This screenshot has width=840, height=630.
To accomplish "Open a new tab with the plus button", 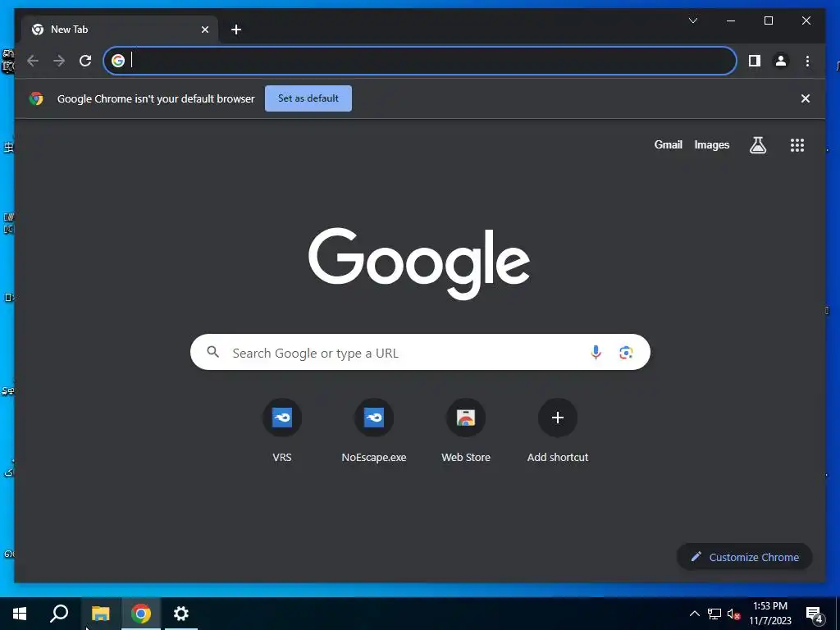I will click(236, 30).
